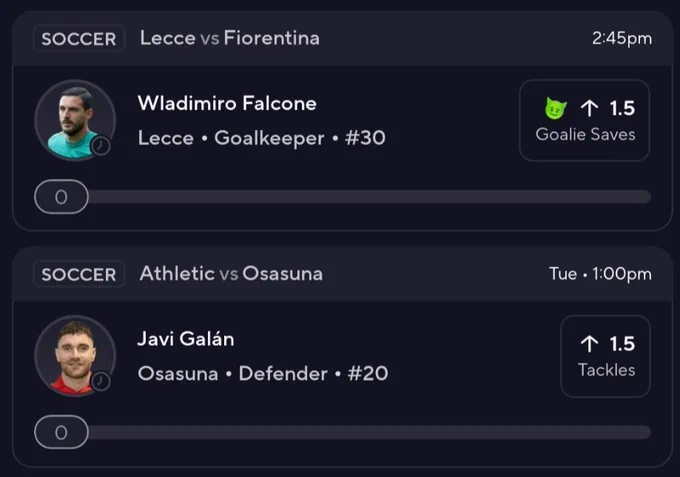Click Falcone's Goalie Saves progress bar track
Viewport: 680px width, 477px height.
[x=369, y=196]
